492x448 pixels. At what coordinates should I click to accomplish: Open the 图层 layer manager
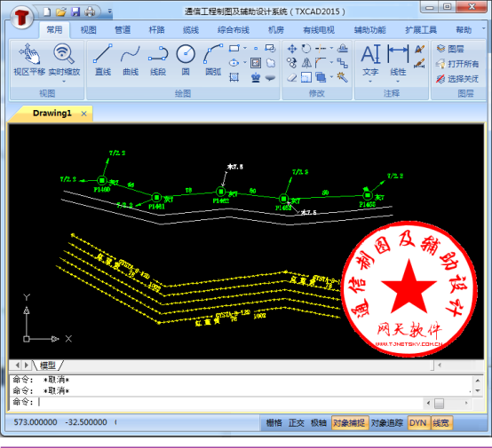click(x=450, y=49)
